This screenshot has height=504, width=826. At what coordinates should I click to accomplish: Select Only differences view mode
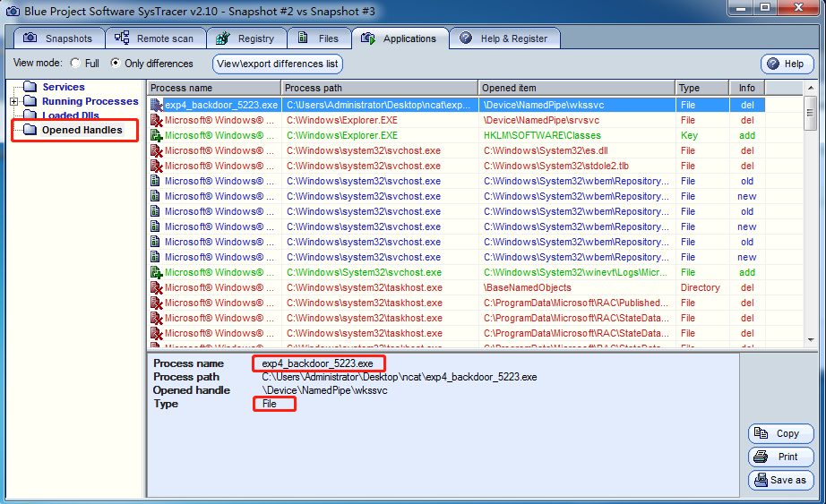[115, 63]
